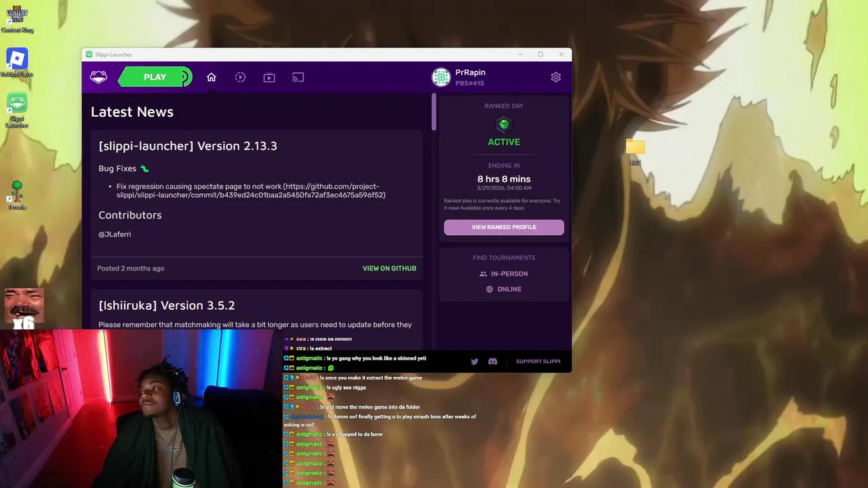
Task: Open the PrRapin profile avatar
Action: click(441, 77)
